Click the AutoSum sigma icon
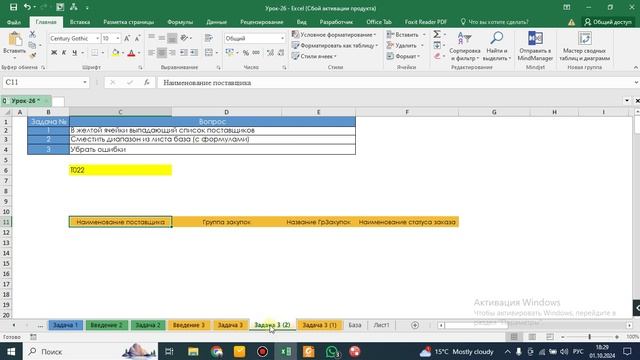Image resolution: width=640 pixels, height=360 pixels. tap(437, 34)
